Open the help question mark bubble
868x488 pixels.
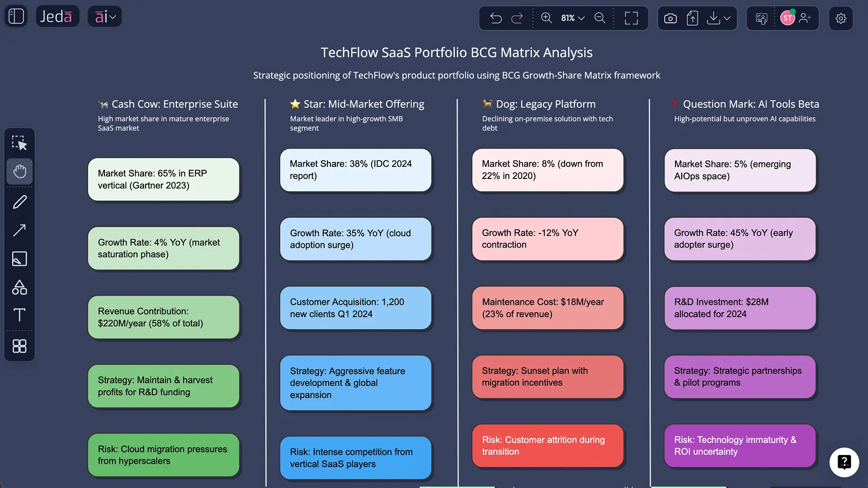[x=844, y=462]
